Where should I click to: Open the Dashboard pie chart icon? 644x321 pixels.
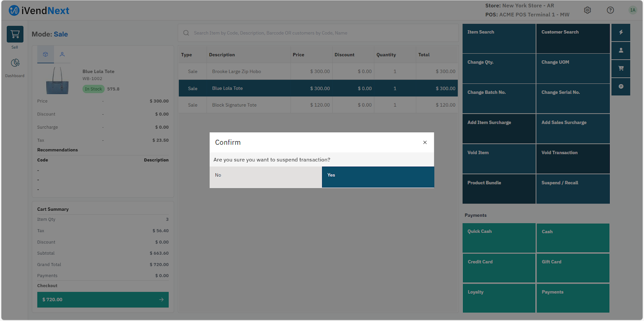[15, 63]
